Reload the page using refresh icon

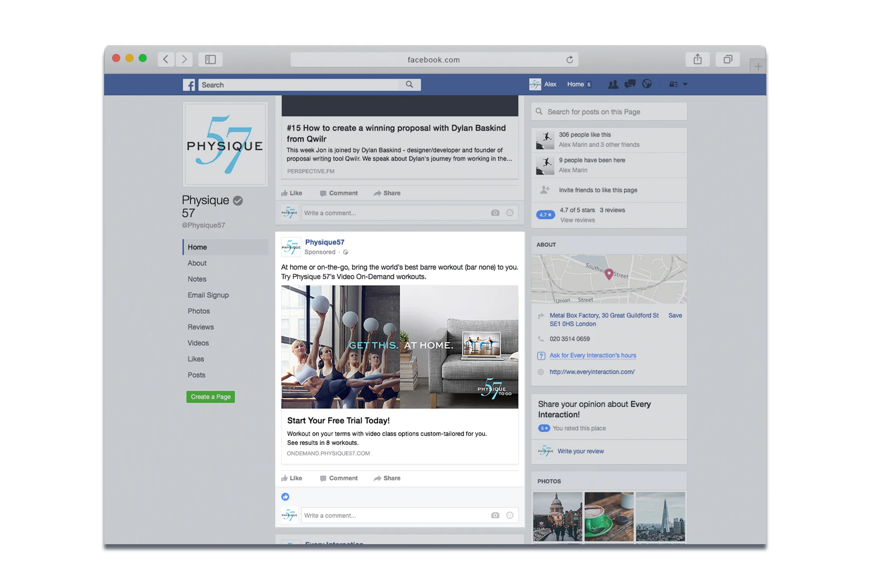coord(569,60)
